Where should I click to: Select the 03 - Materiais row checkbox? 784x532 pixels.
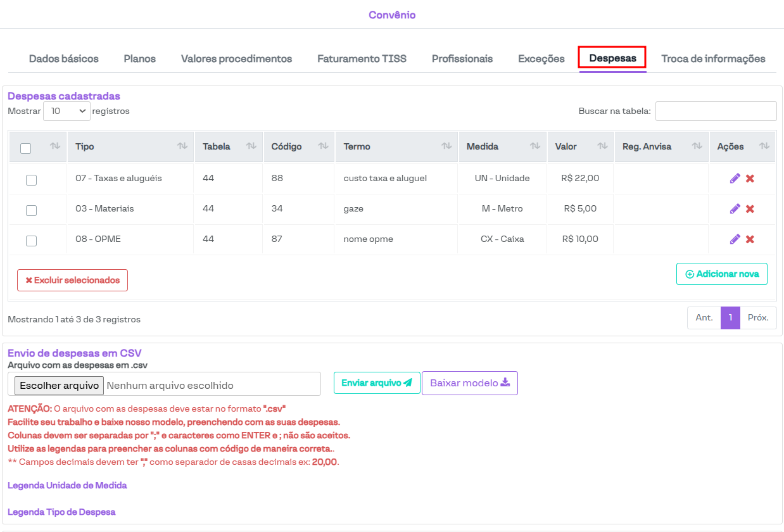tap(31, 210)
